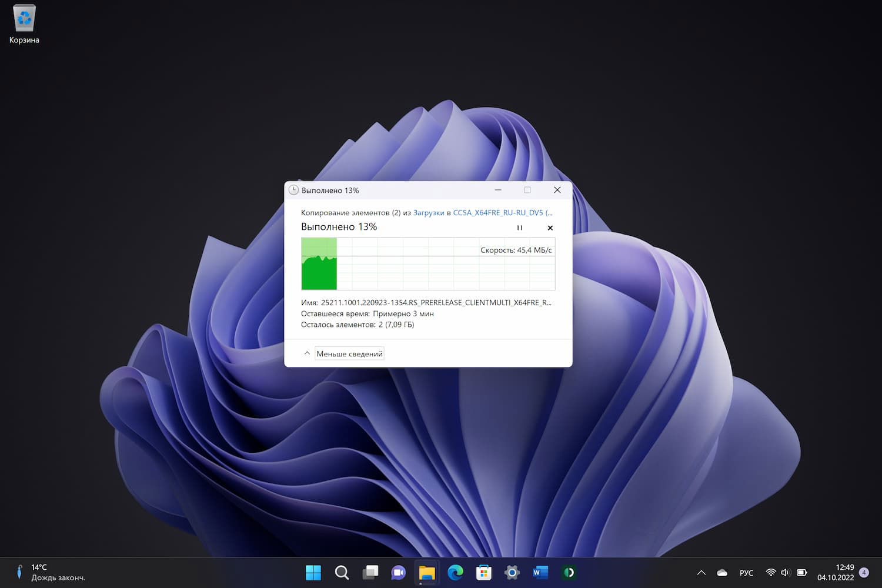Screen dimensions: 882x588
Task: Click the Wi-Fi tray icon
Action: point(771,573)
